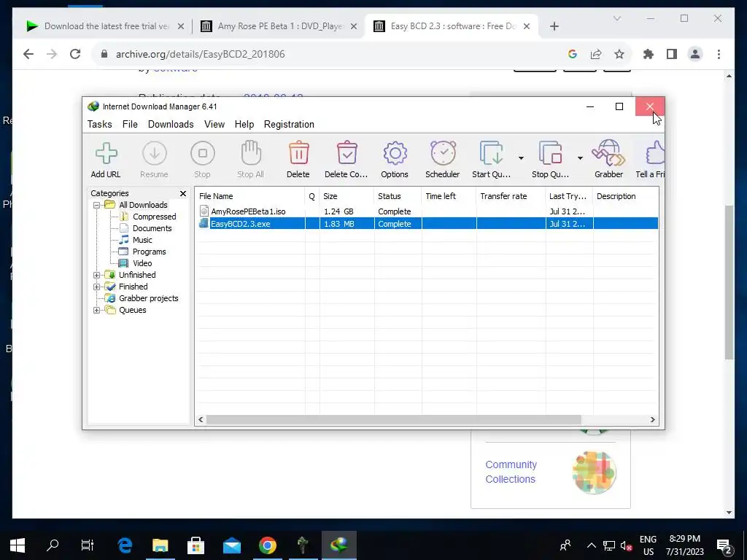Click Chrome icon in taskbar
Image resolution: width=747 pixels, height=560 pixels.
267,545
